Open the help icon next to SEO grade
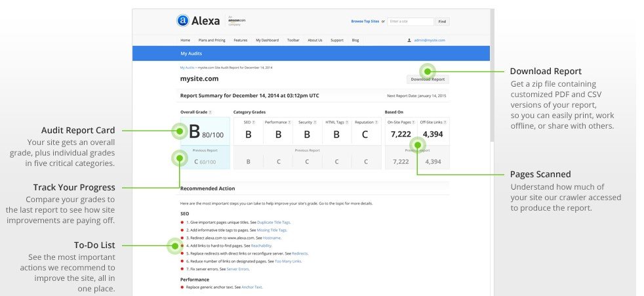This screenshot has height=296, width=644. [x=253, y=122]
